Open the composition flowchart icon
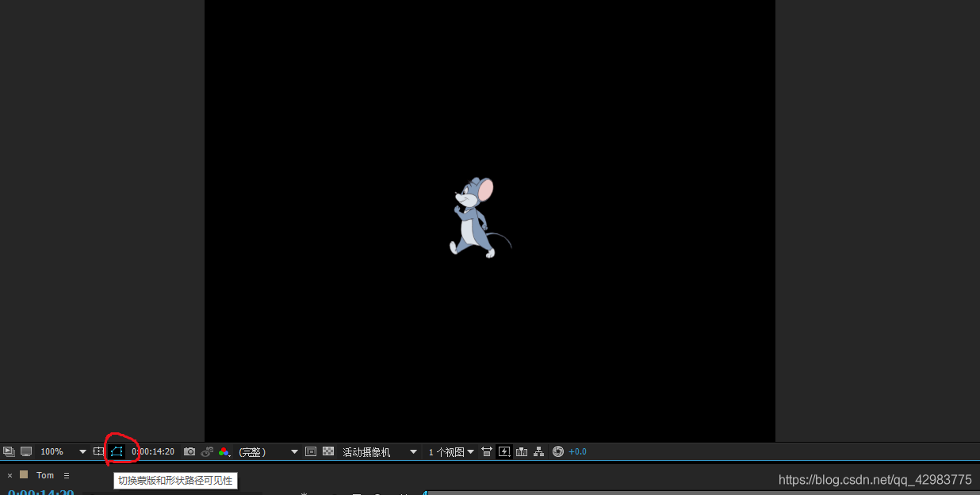980x495 pixels. [539, 451]
